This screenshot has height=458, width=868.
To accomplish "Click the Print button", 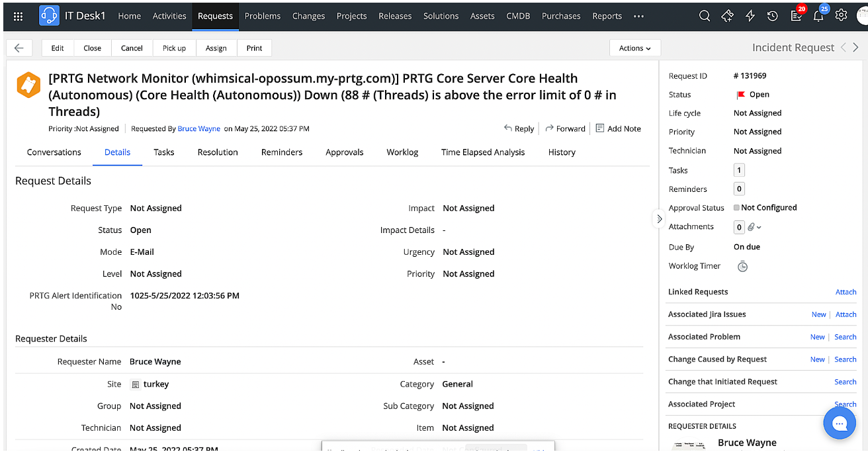I will pos(254,48).
